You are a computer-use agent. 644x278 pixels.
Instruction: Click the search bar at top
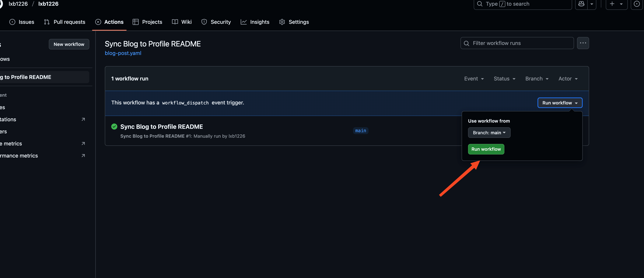click(x=523, y=4)
